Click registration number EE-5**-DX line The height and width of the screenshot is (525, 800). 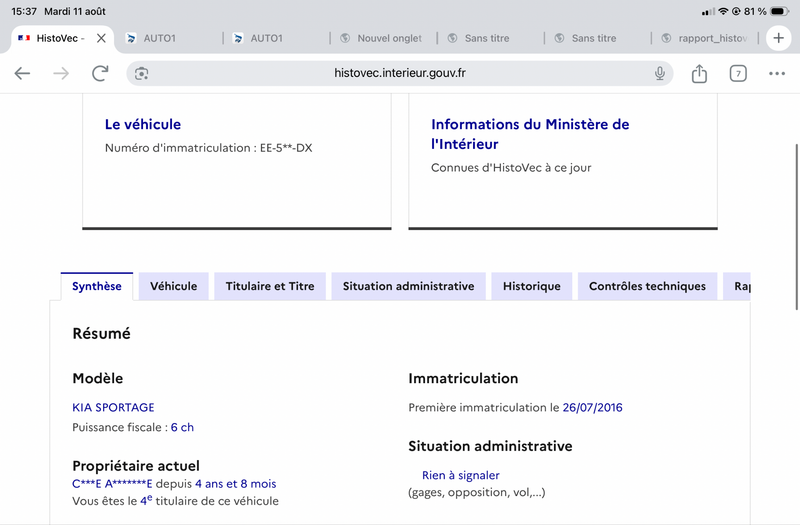coord(209,148)
